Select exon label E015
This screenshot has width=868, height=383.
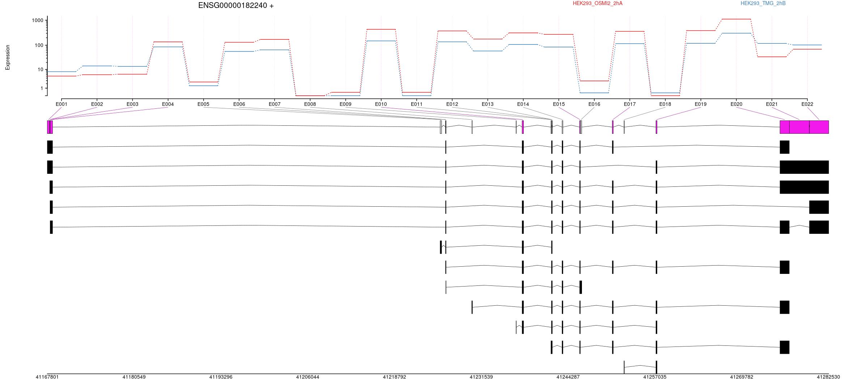point(559,104)
